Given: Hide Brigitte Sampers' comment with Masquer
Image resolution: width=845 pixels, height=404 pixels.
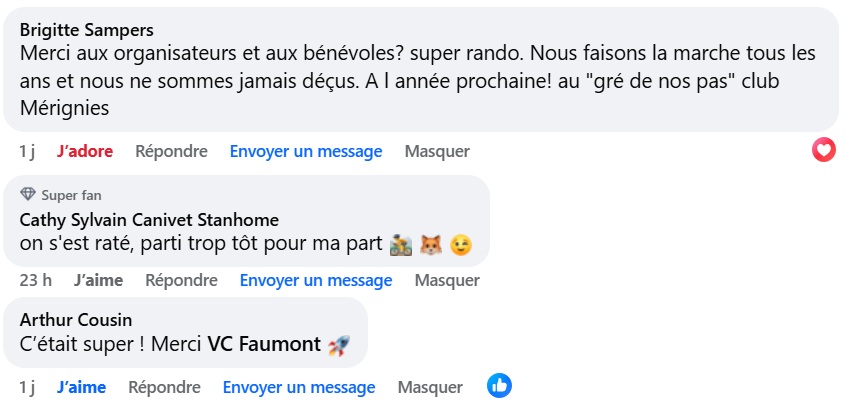Looking at the screenshot, I should coord(437,152).
